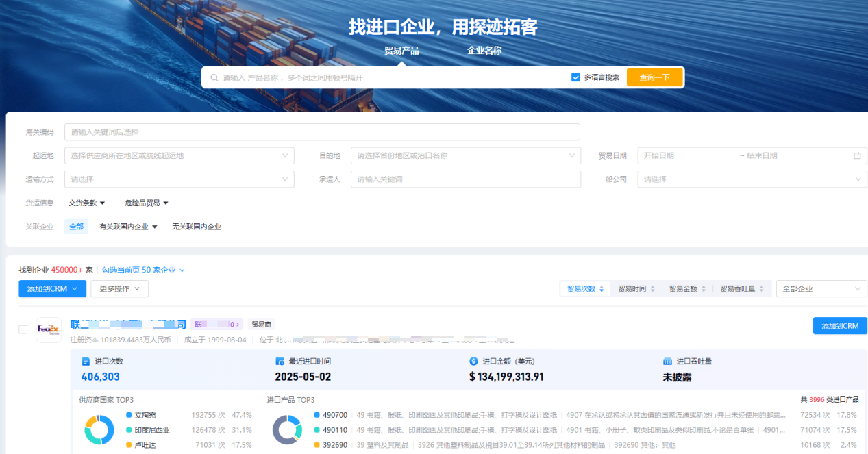
Task: Click the 卢旺达 orange legend dot
Action: [x=129, y=445]
